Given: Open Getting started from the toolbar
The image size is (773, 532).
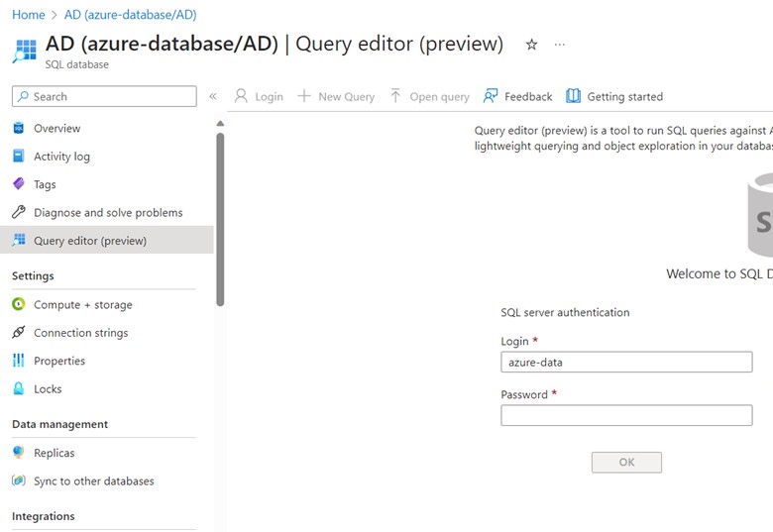Looking at the screenshot, I should pos(614,96).
